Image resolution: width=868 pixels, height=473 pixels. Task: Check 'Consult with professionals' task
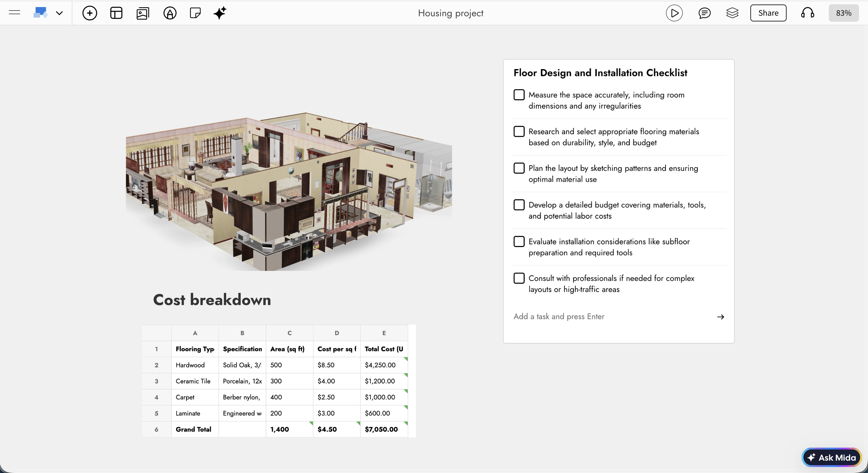[x=519, y=278]
